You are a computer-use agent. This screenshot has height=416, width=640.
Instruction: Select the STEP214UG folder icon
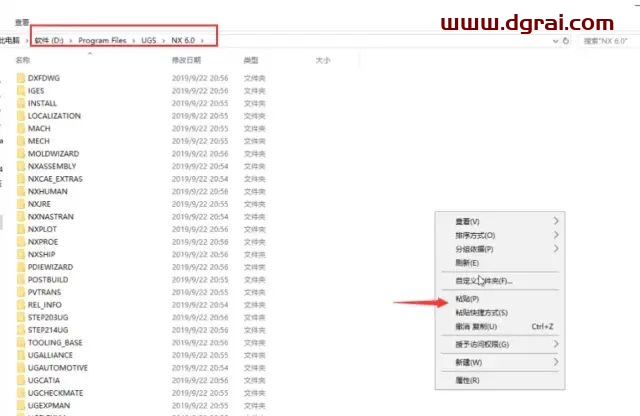(x=21, y=330)
